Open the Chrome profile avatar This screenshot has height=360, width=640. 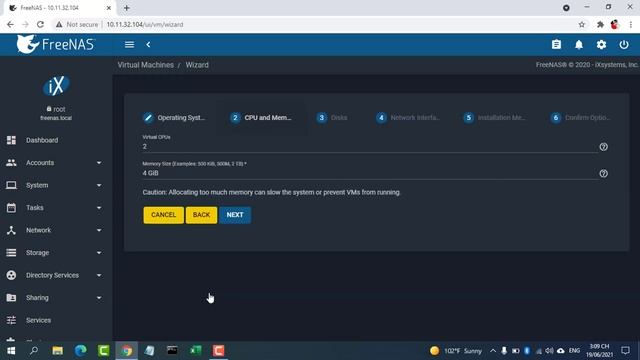click(615, 24)
